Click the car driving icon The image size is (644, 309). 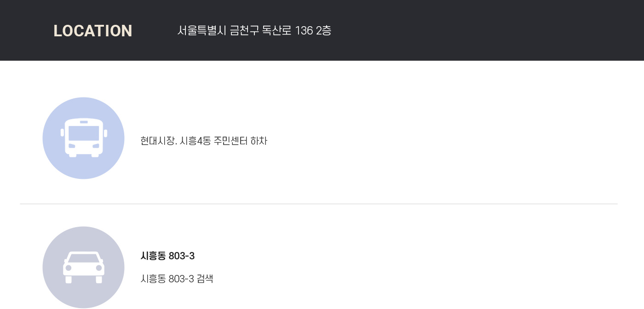[x=83, y=267]
